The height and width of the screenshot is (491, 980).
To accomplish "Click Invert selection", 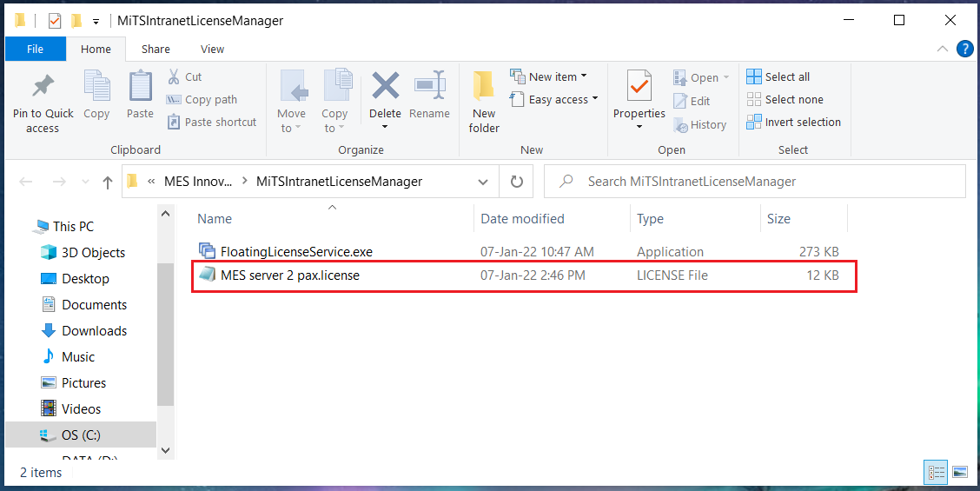I will [794, 122].
